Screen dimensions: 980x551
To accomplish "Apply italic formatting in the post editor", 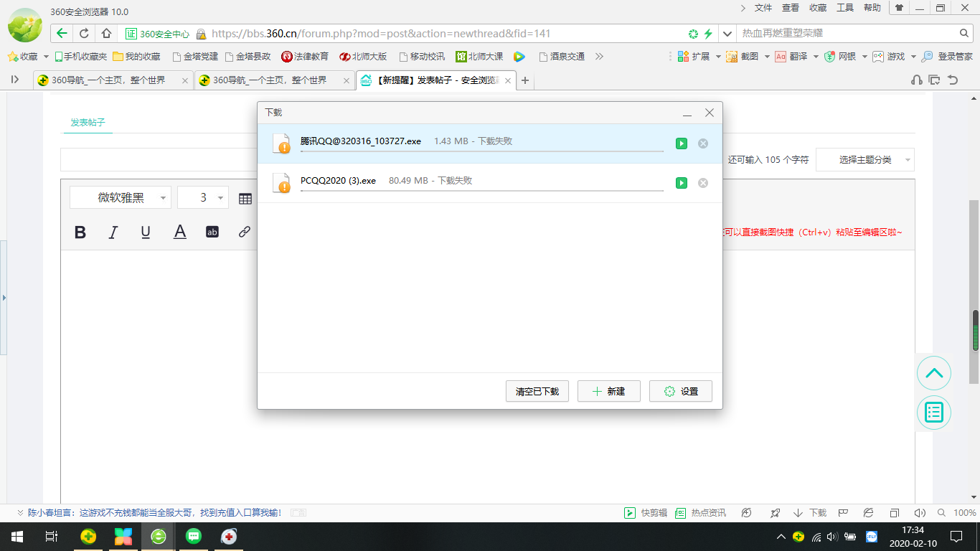I will pos(113,232).
